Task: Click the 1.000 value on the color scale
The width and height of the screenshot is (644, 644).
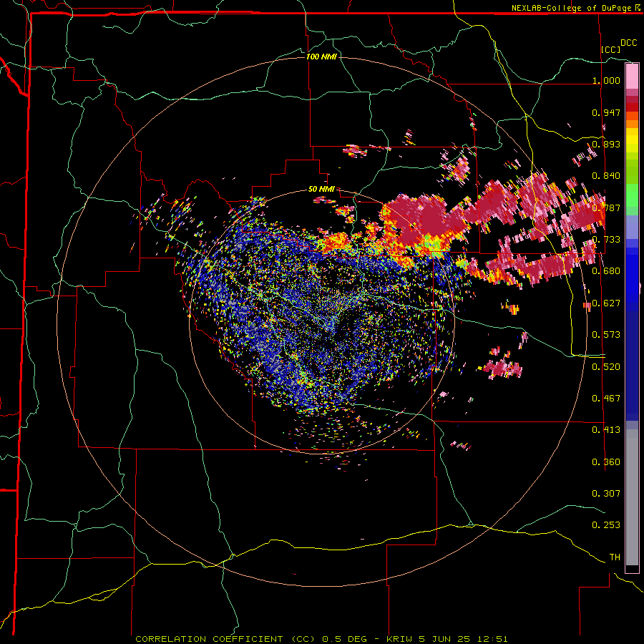Action: click(x=606, y=80)
